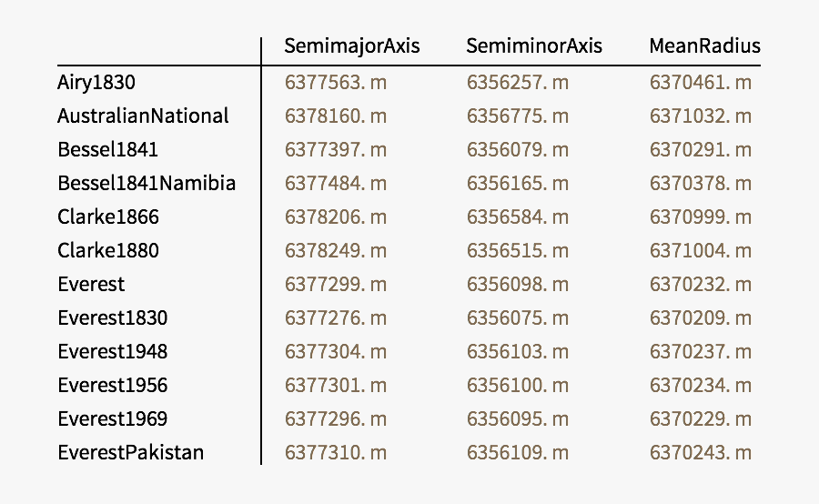Select EverestPakistan semimajor value 6377310 m
The height and width of the screenshot is (504, 819).
[x=336, y=452]
